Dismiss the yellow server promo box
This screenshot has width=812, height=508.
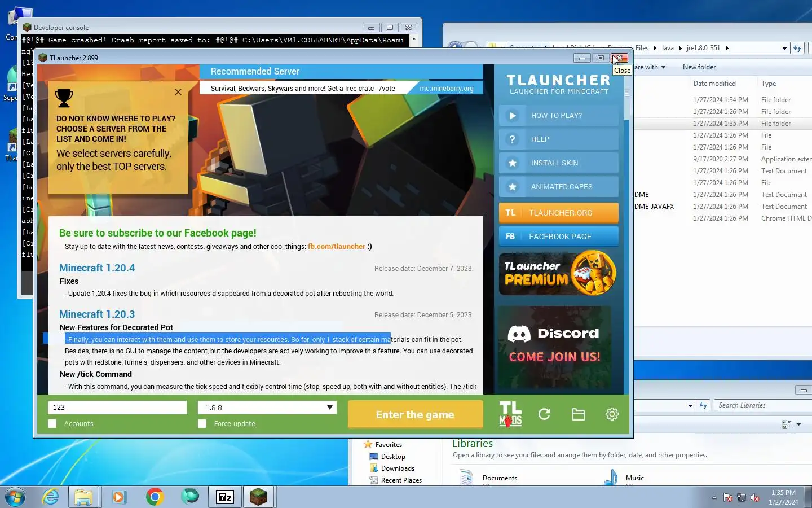(178, 92)
